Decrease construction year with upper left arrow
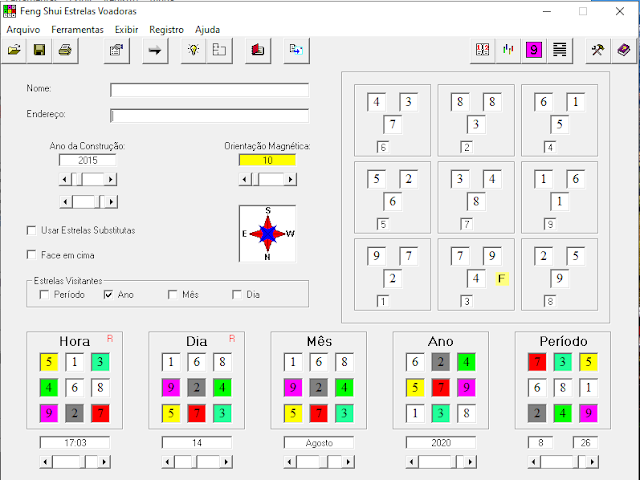This screenshot has height=480, width=640. 65,179
